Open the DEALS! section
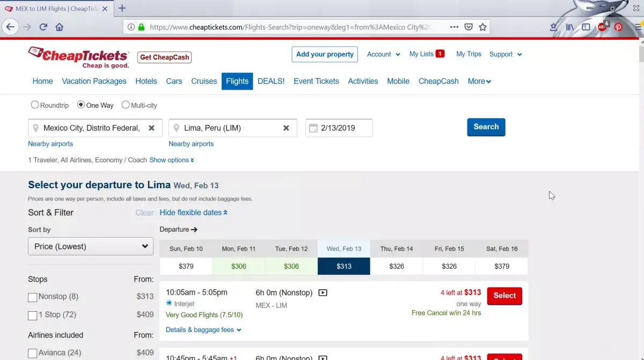Viewport: 644px width, 360px height. 271,81
